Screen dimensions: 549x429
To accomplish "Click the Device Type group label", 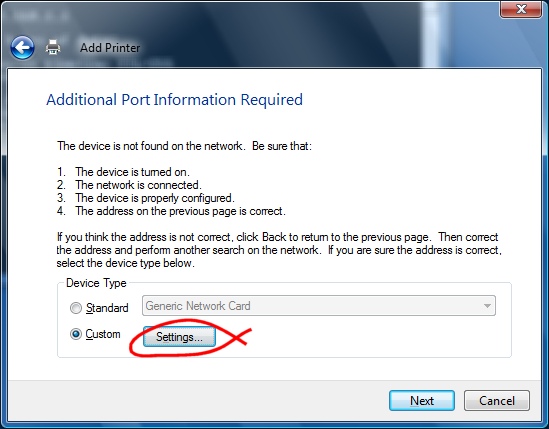I will coord(96,283).
